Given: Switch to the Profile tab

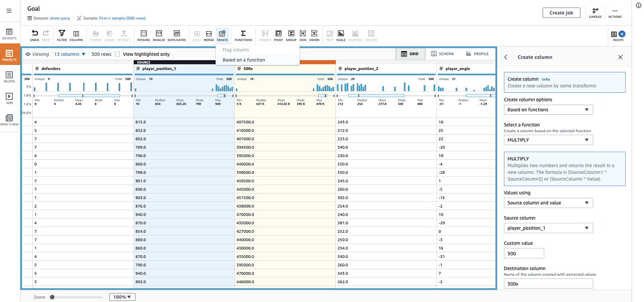Looking at the screenshot, I should coord(477,54).
